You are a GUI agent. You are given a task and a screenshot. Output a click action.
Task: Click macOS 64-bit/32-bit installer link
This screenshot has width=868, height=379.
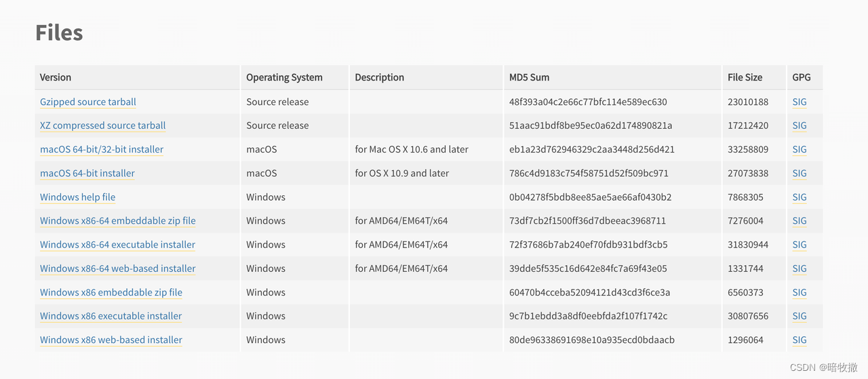click(102, 149)
